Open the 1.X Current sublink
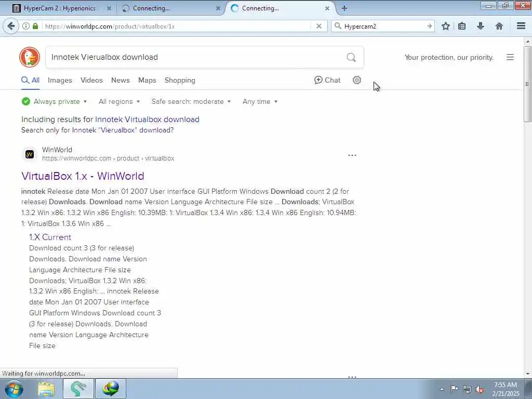This screenshot has width=532, height=399. [50, 237]
